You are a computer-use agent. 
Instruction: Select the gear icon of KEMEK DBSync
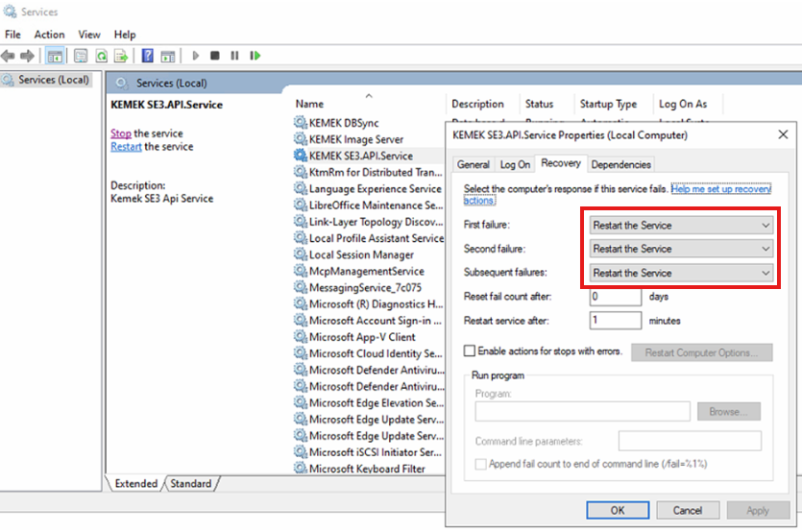point(301,122)
